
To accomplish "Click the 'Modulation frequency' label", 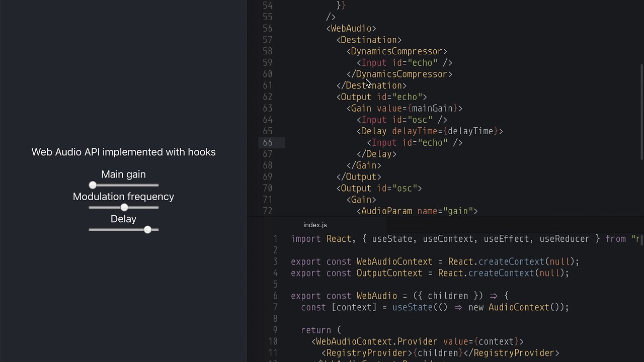I will 123,197.
